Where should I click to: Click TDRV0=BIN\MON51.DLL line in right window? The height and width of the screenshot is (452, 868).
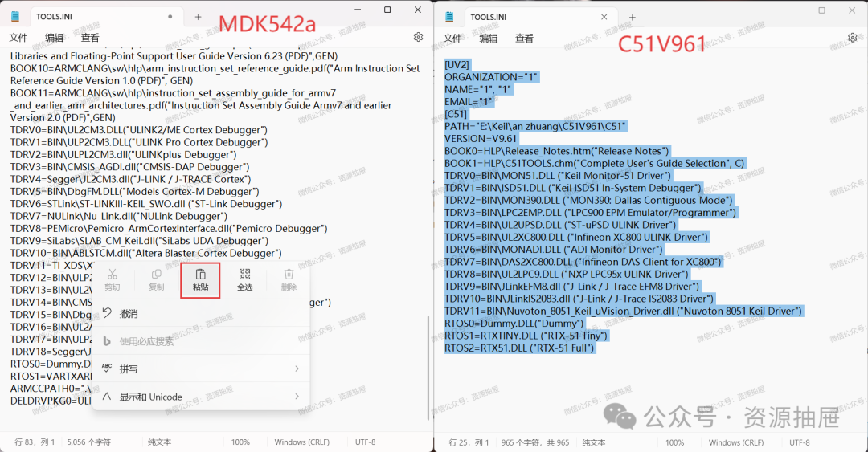coord(558,175)
